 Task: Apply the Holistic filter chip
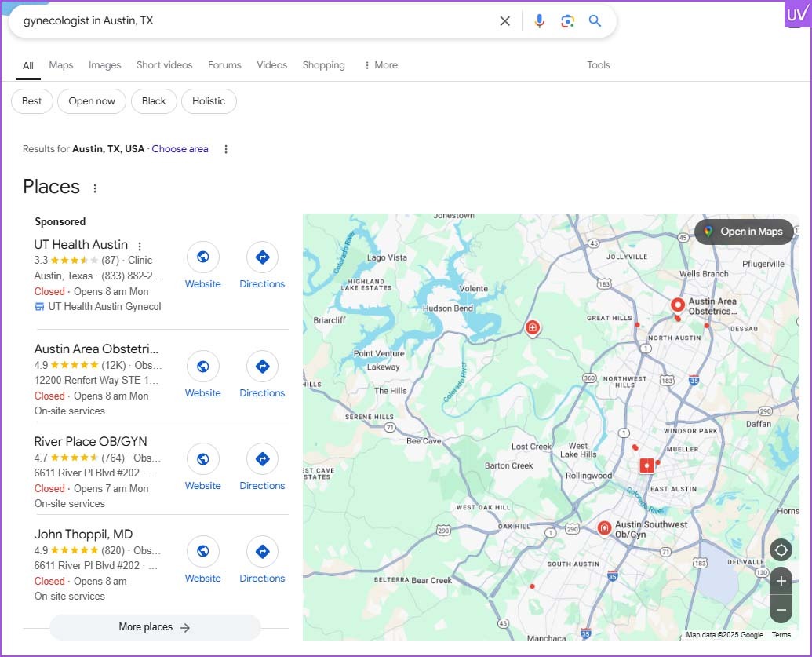coord(209,101)
